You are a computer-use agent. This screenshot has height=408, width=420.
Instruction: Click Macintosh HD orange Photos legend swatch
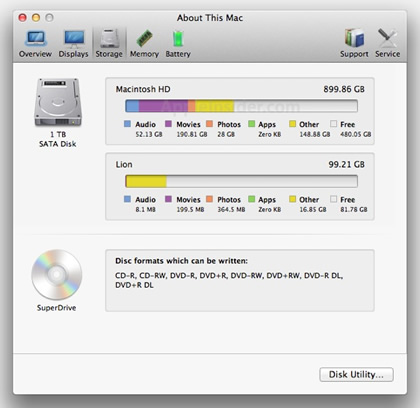pyautogui.click(x=209, y=124)
